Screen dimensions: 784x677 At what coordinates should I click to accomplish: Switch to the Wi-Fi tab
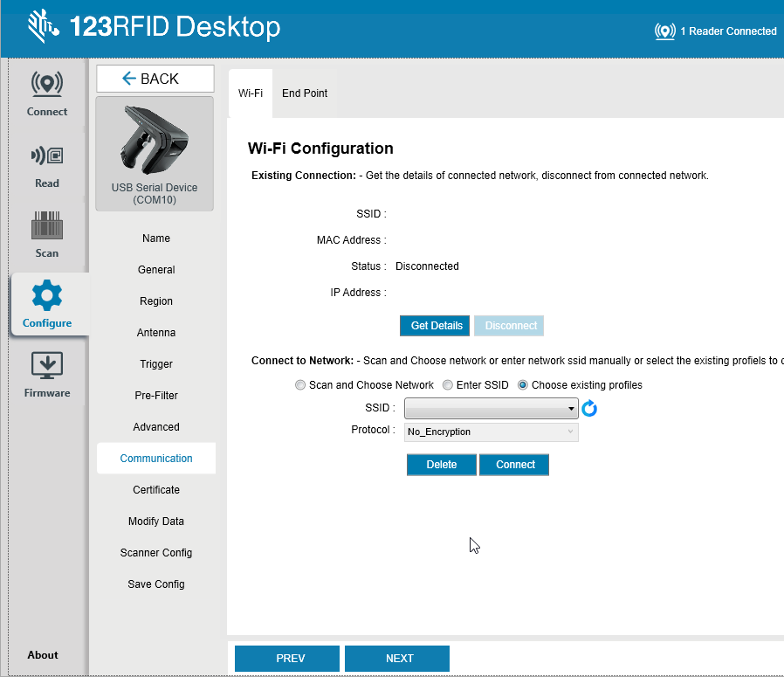(x=251, y=93)
